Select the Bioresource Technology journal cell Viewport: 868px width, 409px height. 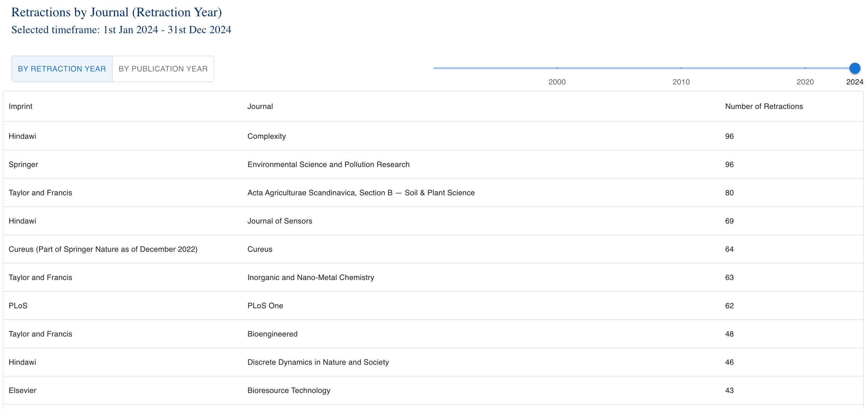point(289,390)
